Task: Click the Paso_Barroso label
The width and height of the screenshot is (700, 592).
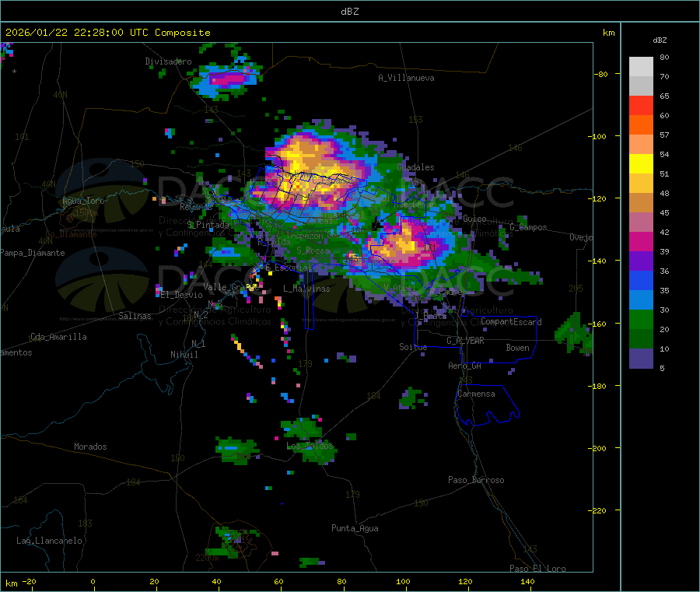Action: point(476,480)
